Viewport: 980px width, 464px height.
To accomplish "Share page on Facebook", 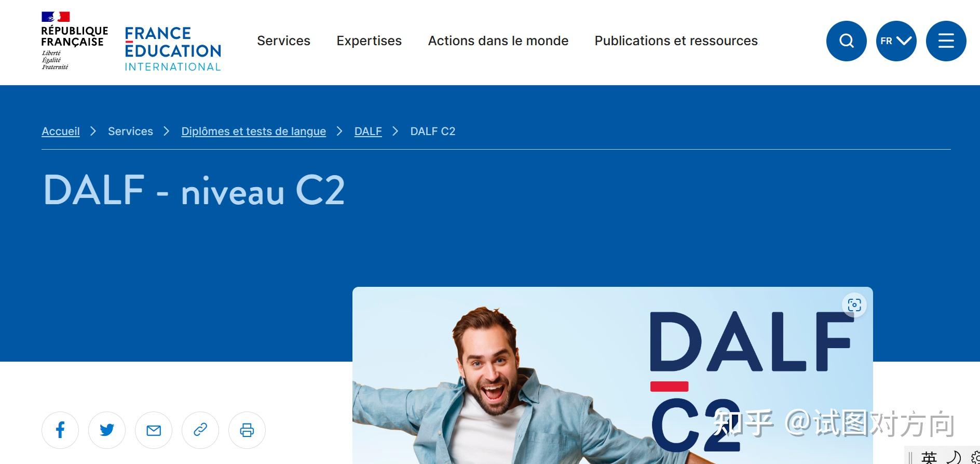I will click(60, 430).
